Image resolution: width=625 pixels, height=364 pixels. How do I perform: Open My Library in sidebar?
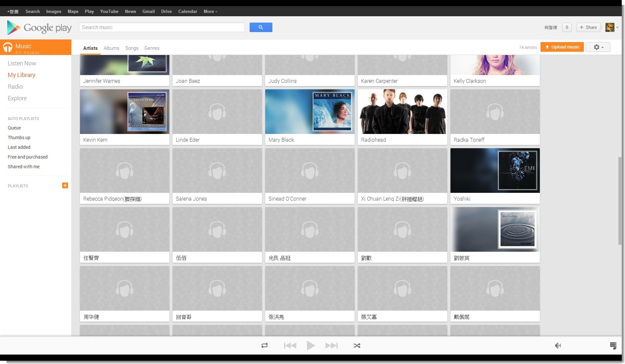click(x=21, y=75)
